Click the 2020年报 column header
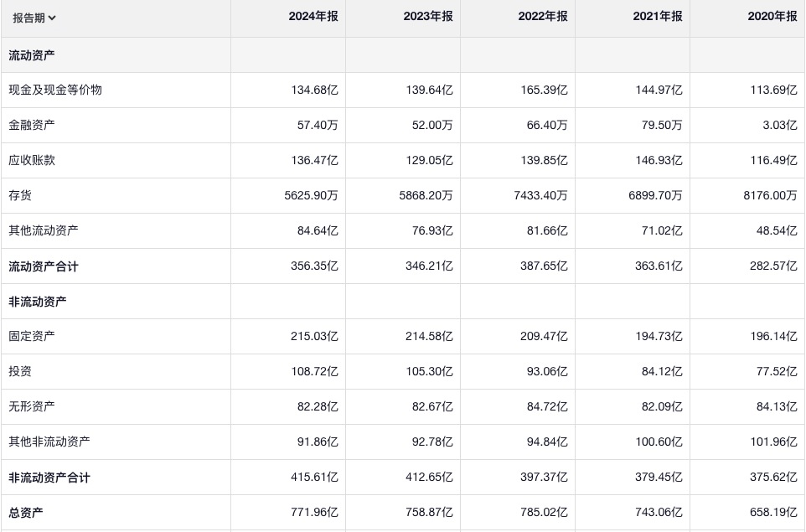The height and width of the screenshot is (532, 806). coord(772,17)
